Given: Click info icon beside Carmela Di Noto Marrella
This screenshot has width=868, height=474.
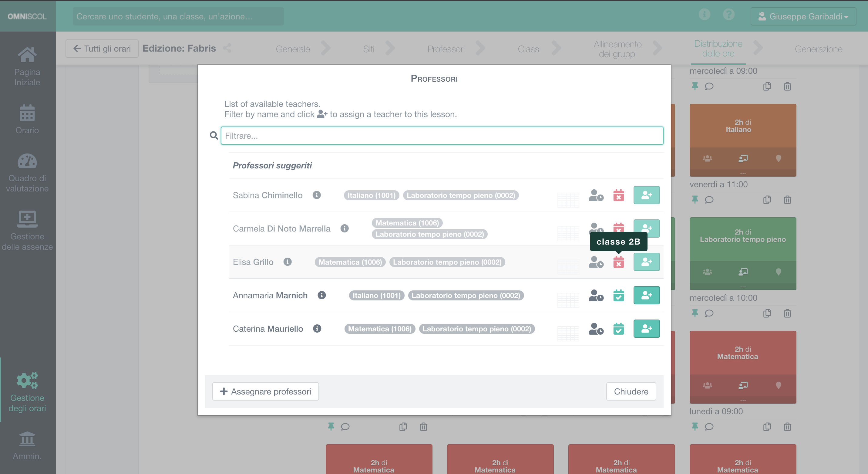Looking at the screenshot, I should tap(344, 228).
